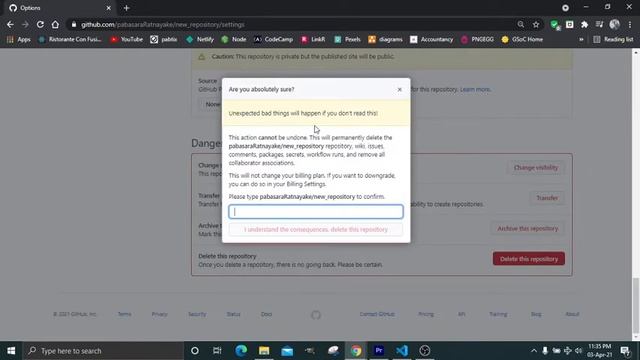Image resolution: width=640 pixels, height=360 pixels.
Task: Click the Docs footer link
Action: tap(267, 314)
